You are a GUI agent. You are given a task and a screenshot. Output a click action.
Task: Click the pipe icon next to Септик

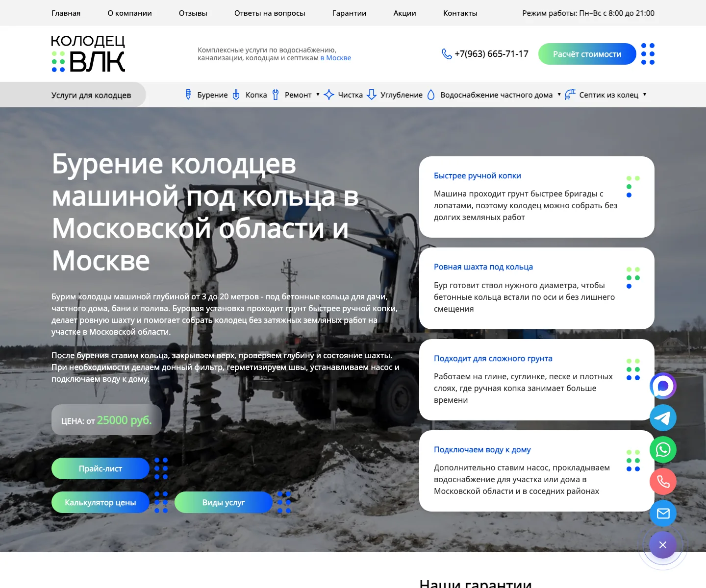pos(570,95)
